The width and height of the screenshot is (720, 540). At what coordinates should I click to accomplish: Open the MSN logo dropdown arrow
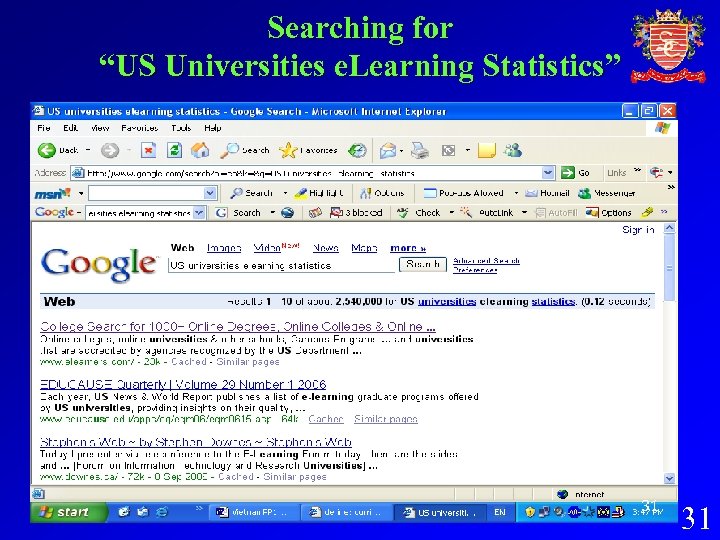[81, 193]
